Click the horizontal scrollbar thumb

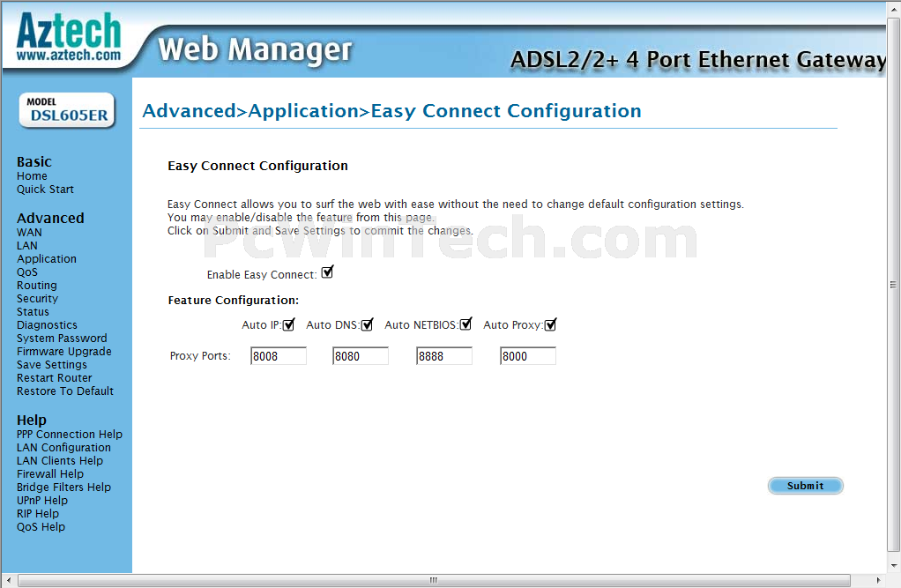coord(434,580)
